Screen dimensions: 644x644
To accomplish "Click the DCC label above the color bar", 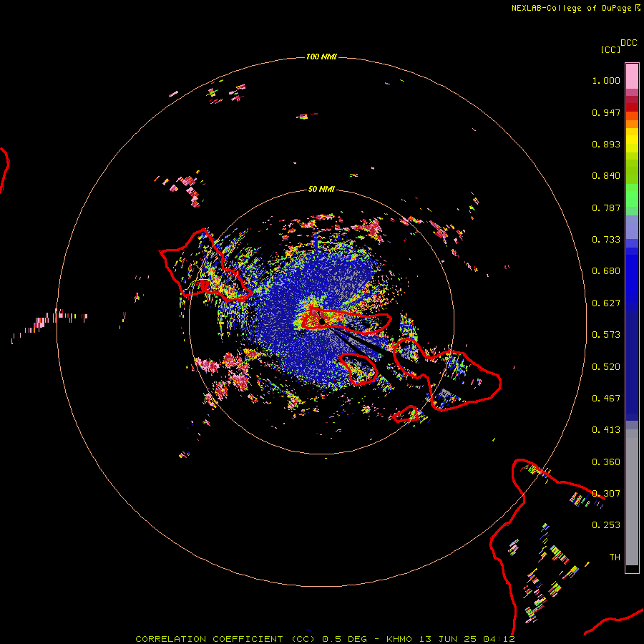I will tap(629, 43).
